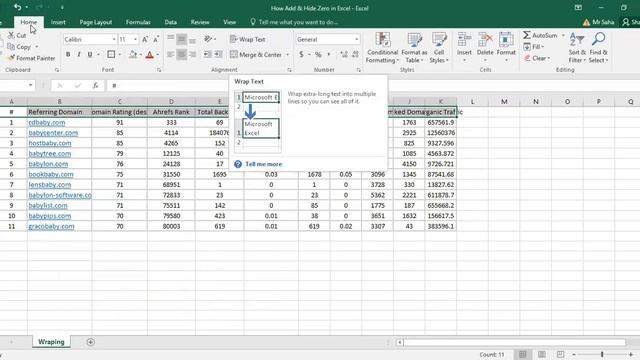Click the Cut scissors icon

11,36
